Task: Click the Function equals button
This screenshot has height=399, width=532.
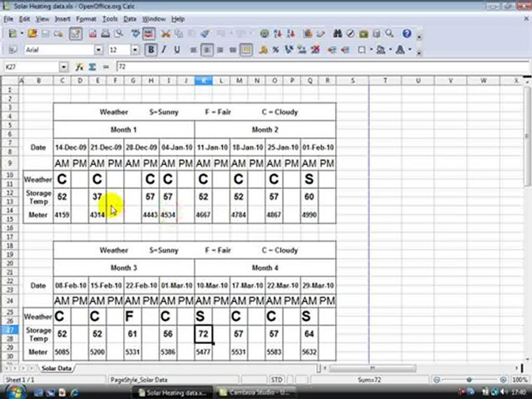Action: [x=106, y=67]
